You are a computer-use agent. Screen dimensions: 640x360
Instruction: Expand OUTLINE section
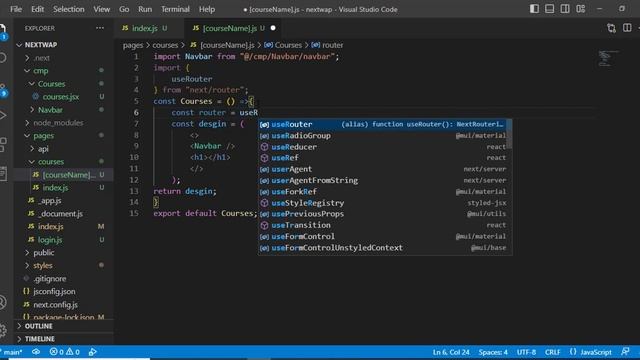click(x=38, y=326)
